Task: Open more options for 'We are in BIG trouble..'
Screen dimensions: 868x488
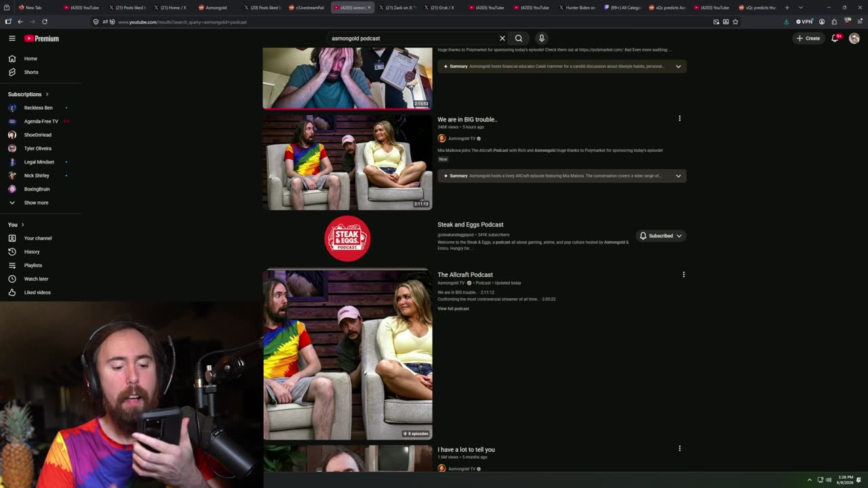Action: click(679, 119)
